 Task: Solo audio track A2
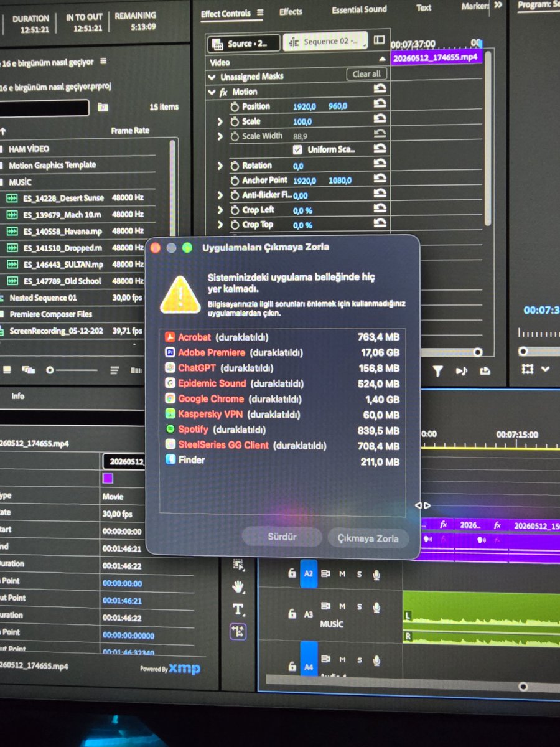(x=359, y=574)
